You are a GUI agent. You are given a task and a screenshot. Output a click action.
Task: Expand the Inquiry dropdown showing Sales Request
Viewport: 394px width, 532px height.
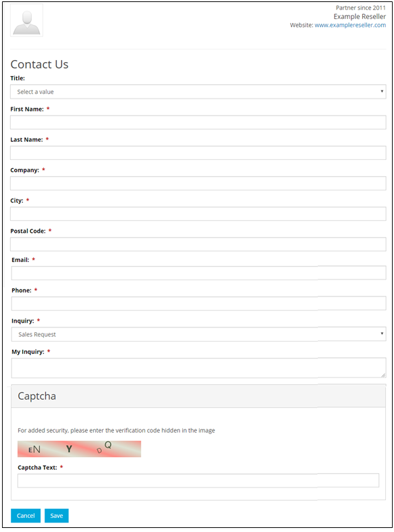point(198,334)
